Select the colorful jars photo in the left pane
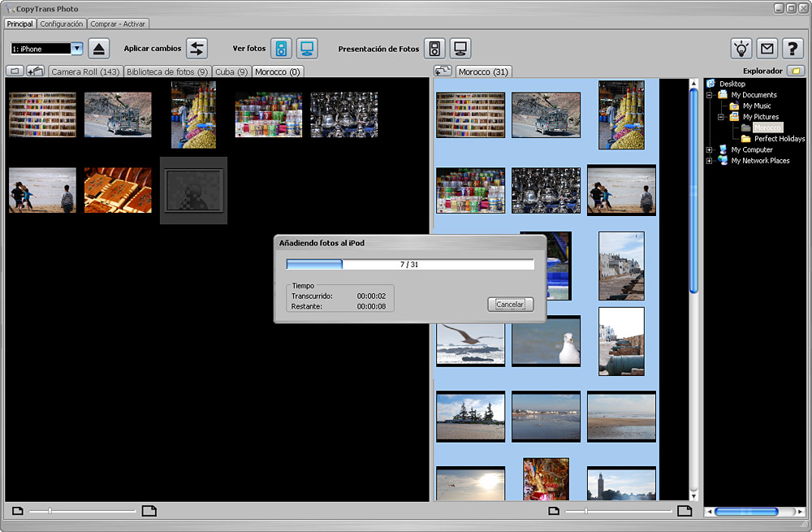The height and width of the screenshot is (532, 812). [x=269, y=115]
